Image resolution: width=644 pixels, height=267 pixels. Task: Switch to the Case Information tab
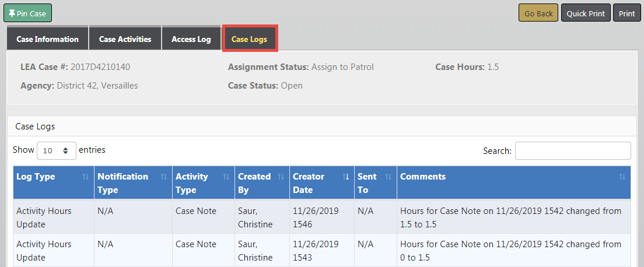tap(47, 39)
